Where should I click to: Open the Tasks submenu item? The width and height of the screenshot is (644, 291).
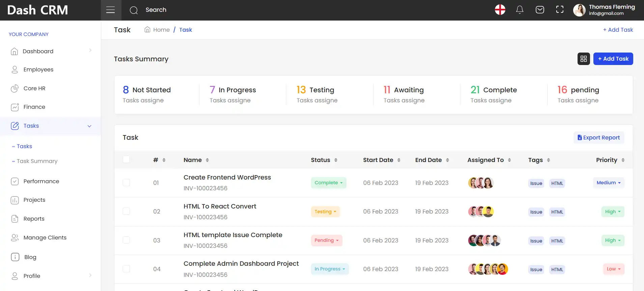(x=24, y=147)
